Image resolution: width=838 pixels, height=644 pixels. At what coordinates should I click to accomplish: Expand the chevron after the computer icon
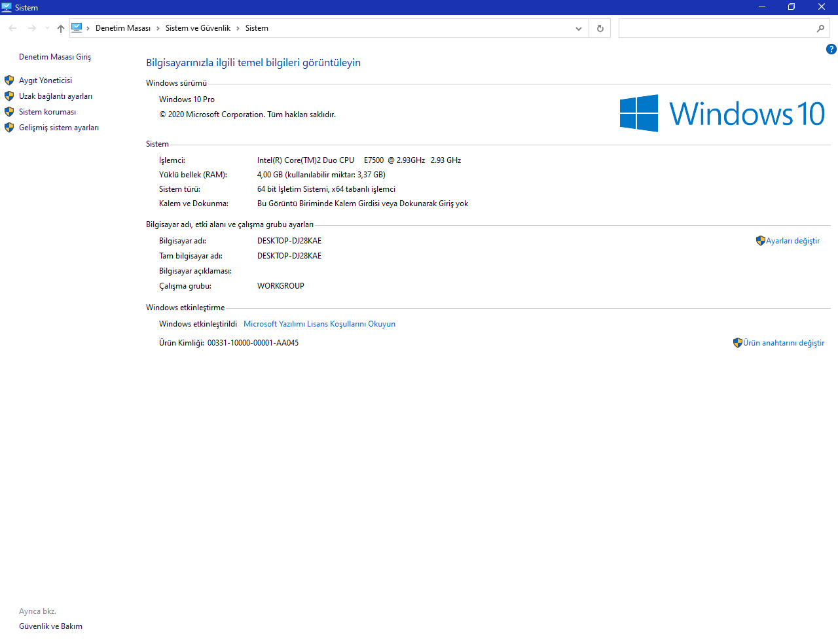click(88, 28)
